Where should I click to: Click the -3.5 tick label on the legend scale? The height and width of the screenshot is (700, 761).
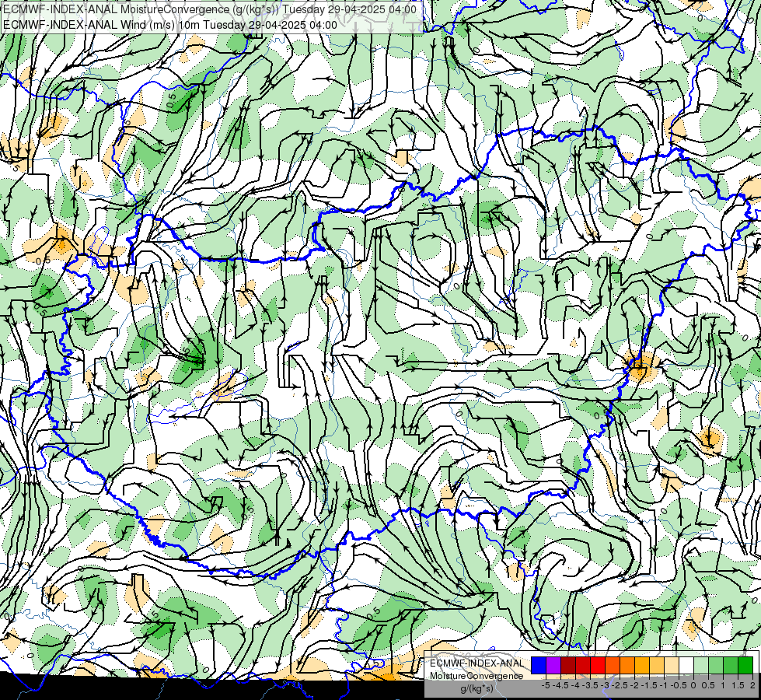(590, 685)
